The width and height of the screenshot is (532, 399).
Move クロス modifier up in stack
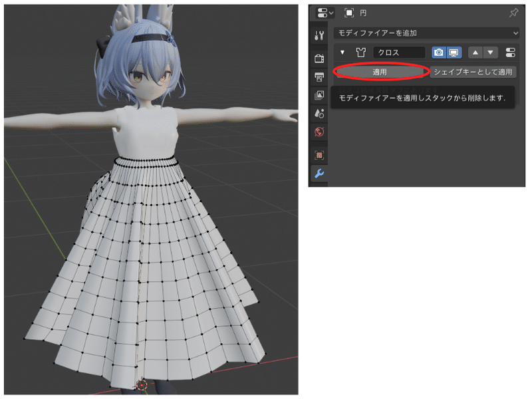click(x=475, y=53)
